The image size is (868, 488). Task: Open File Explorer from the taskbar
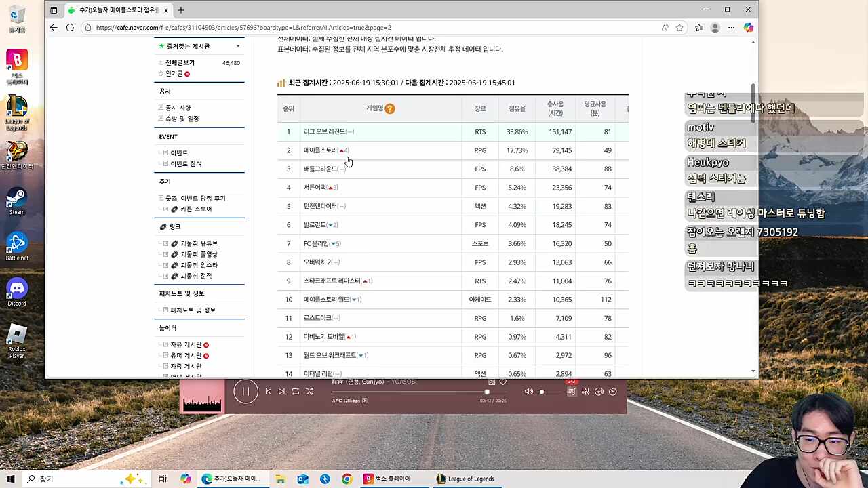[280, 479]
